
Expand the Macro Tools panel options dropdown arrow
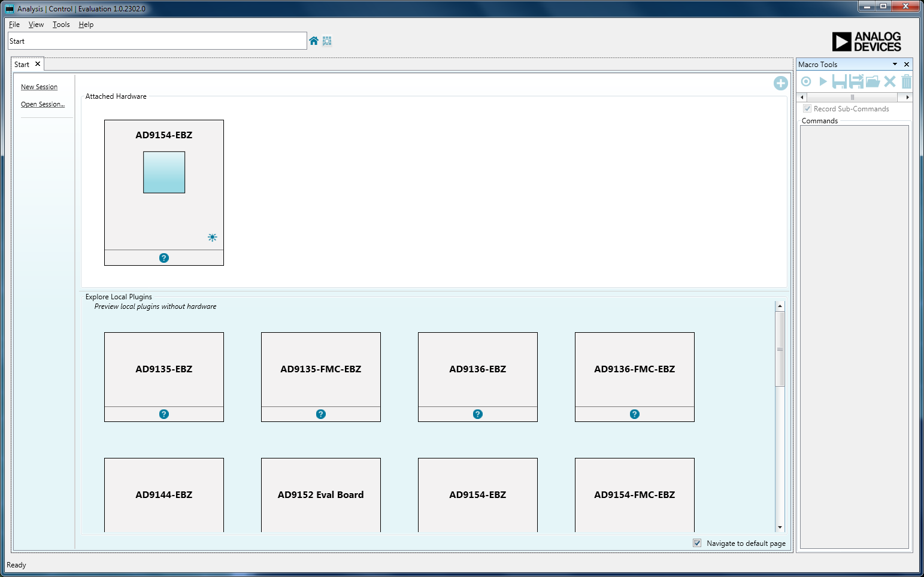tap(895, 64)
